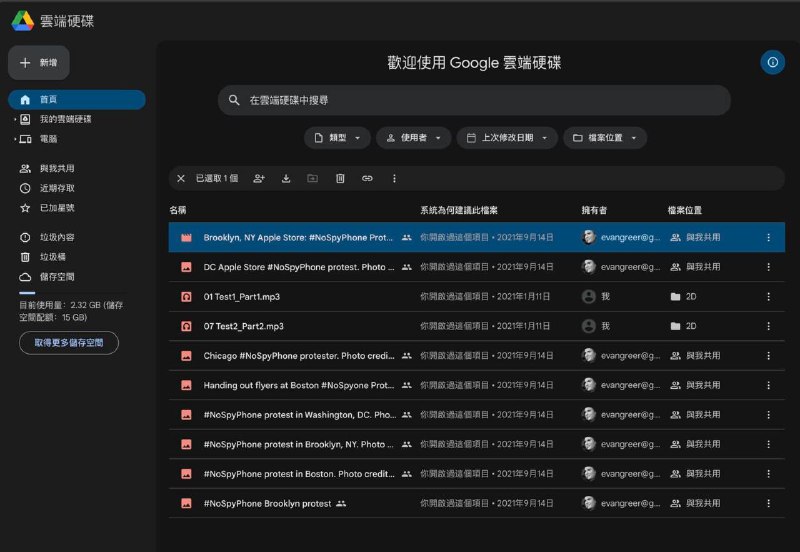Select Brooklyn, NY Apple Store video file
800x552 pixels.
477,237
